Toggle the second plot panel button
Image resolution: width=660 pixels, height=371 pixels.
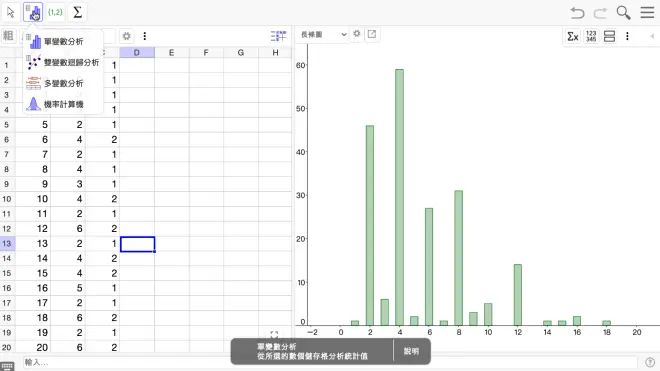click(x=609, y=36)
